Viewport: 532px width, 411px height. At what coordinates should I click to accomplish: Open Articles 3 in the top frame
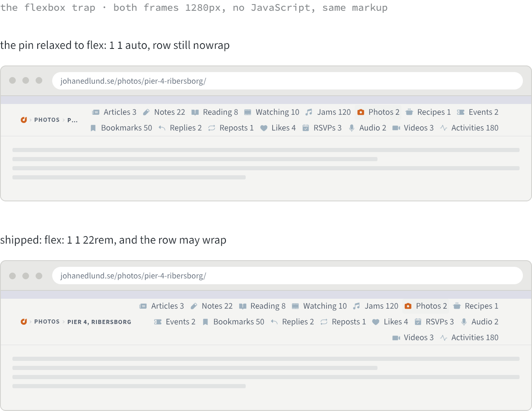[x=114, y=112]
